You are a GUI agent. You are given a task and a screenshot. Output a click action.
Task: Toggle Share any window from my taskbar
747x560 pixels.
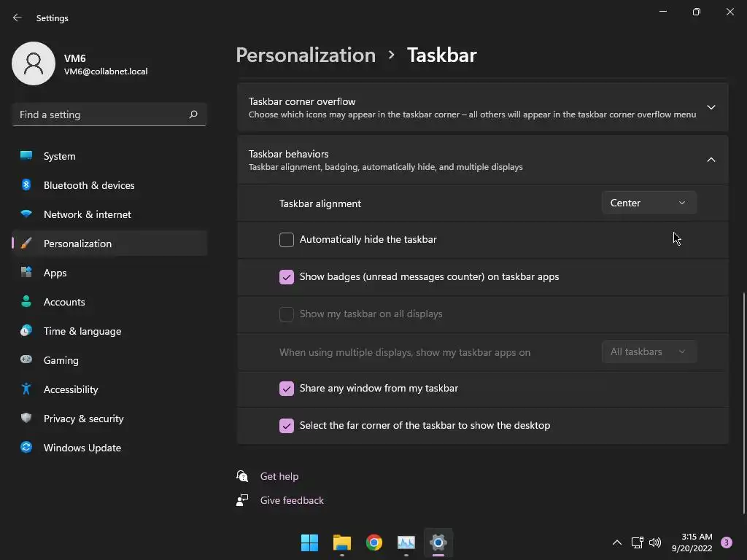[x=286, y=388]
